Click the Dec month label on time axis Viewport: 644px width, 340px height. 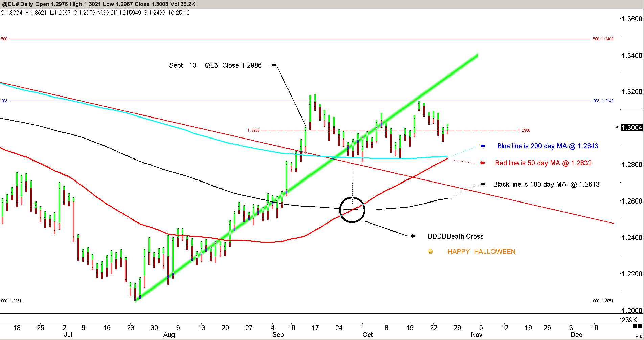[576, 335]
